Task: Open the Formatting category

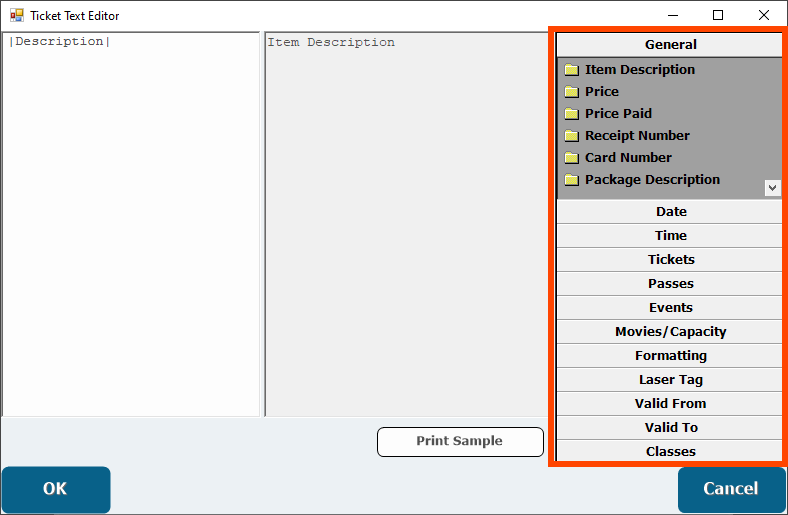Action: (x=670, y=356)
